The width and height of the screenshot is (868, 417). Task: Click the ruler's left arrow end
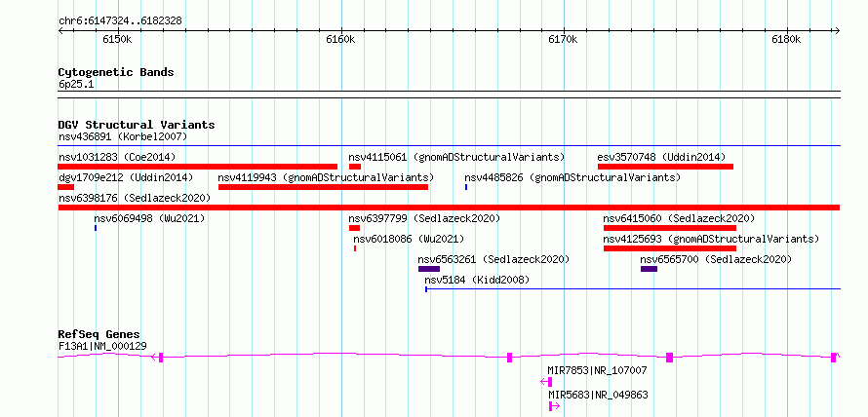coord(60,30)
